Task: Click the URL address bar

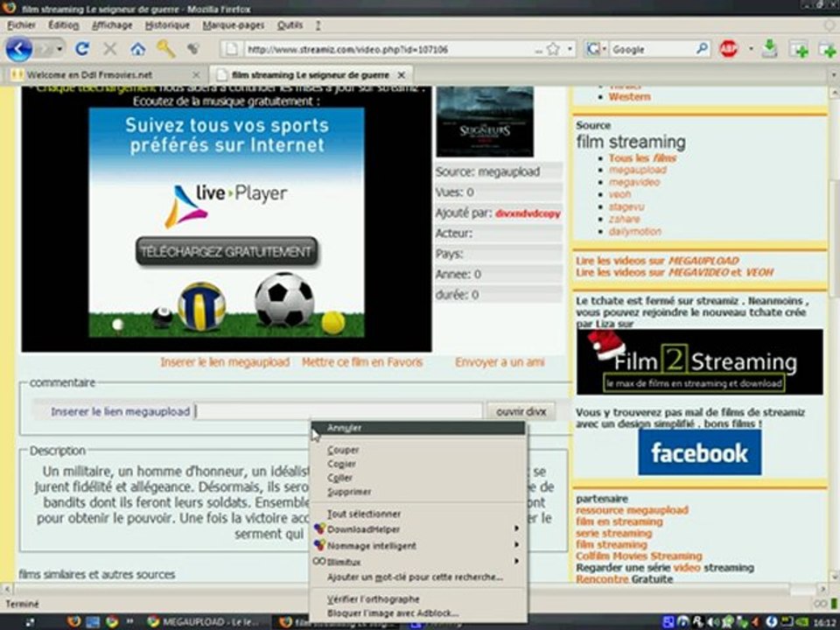Action: (x=390, y=49)
